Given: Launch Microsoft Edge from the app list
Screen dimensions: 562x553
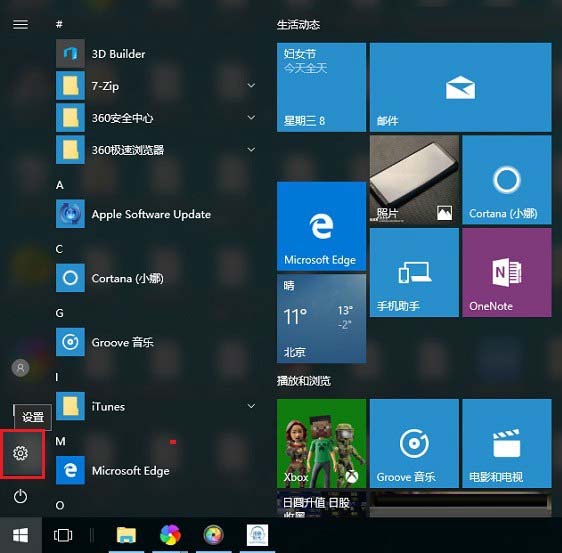Looking at the screenshot, I should pyautogui.click(x=156, y=470).
